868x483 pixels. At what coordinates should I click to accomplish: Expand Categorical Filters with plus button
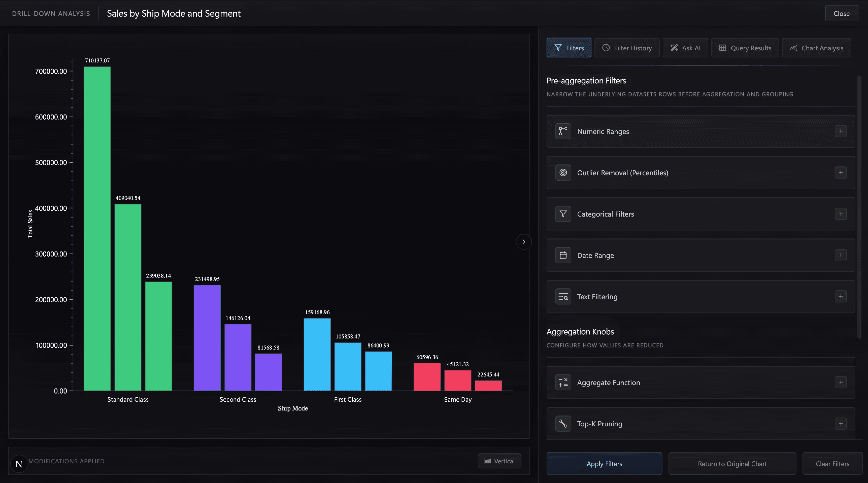pyautogui.click(x=841, y=214)
